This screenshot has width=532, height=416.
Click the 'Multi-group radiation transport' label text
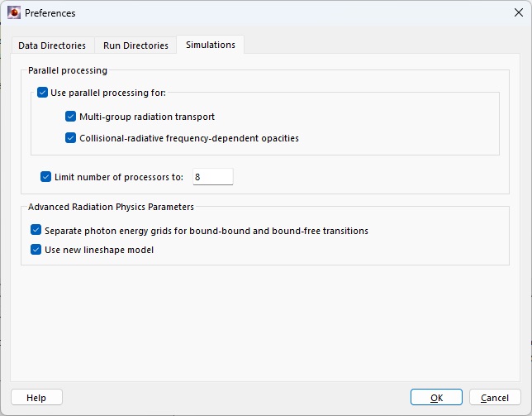(147, 117)
